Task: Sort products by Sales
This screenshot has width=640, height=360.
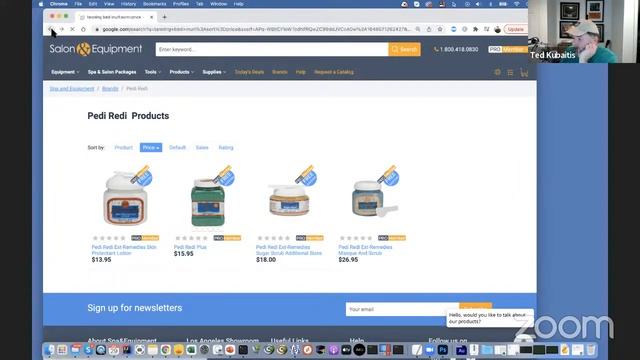Action: (x=202, y=148)
